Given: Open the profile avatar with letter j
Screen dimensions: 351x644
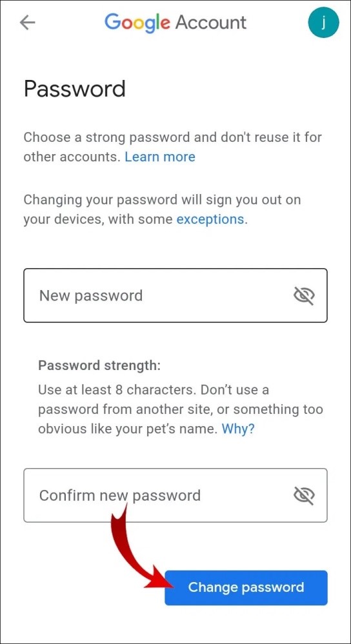Looking at the screenshot, I should click(x=323, y=23).
